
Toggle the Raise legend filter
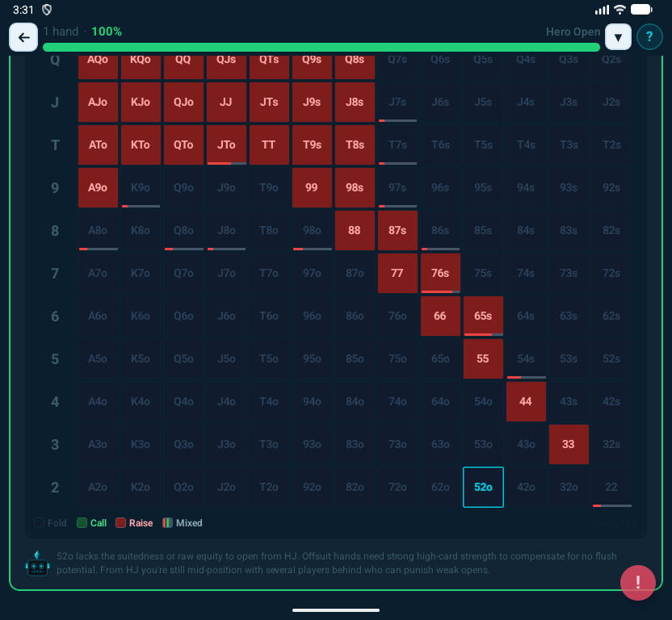134,523
